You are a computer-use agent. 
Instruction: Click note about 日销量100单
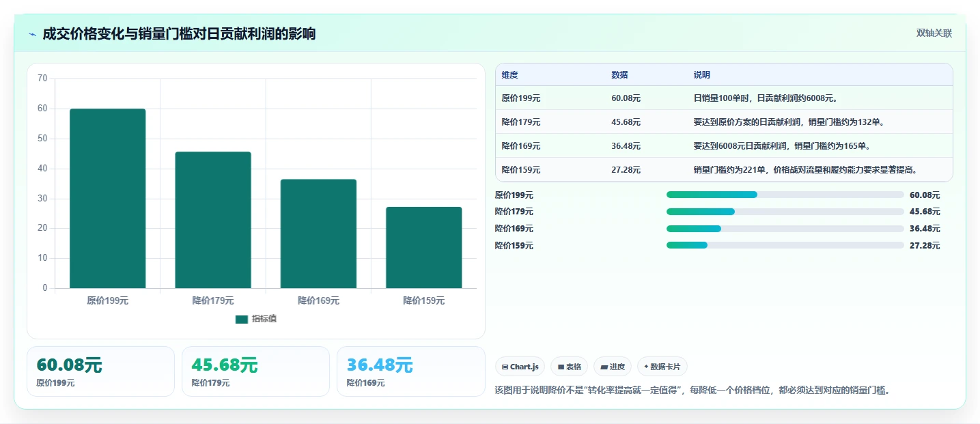tap(766, 98)
